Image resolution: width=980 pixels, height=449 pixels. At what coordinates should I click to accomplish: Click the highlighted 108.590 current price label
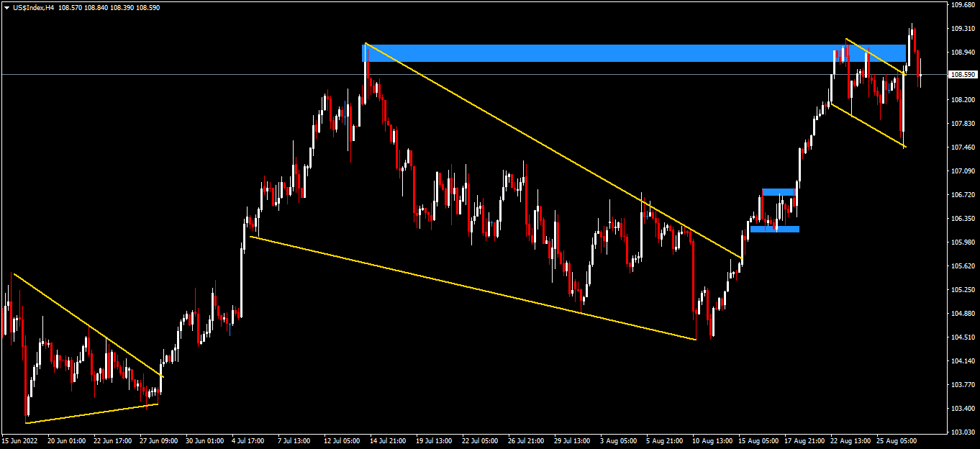[963, 75]
